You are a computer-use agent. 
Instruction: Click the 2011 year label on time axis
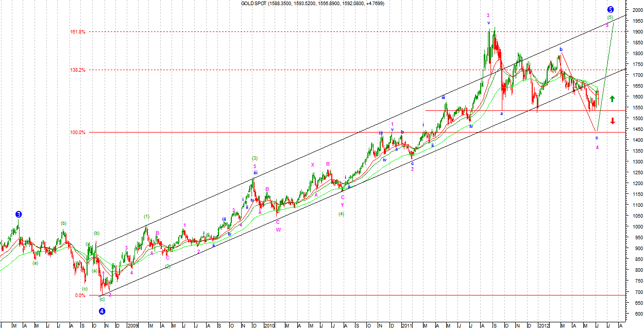(x=407, y=325)
